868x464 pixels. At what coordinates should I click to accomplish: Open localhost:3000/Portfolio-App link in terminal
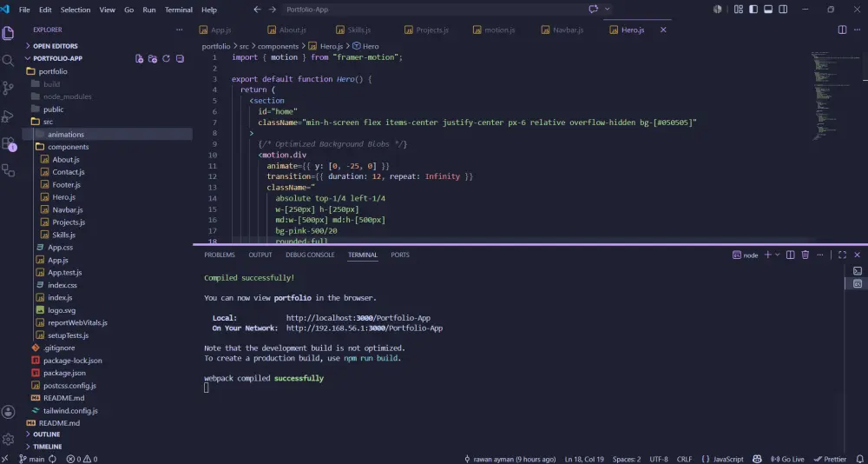coord(358,318)
